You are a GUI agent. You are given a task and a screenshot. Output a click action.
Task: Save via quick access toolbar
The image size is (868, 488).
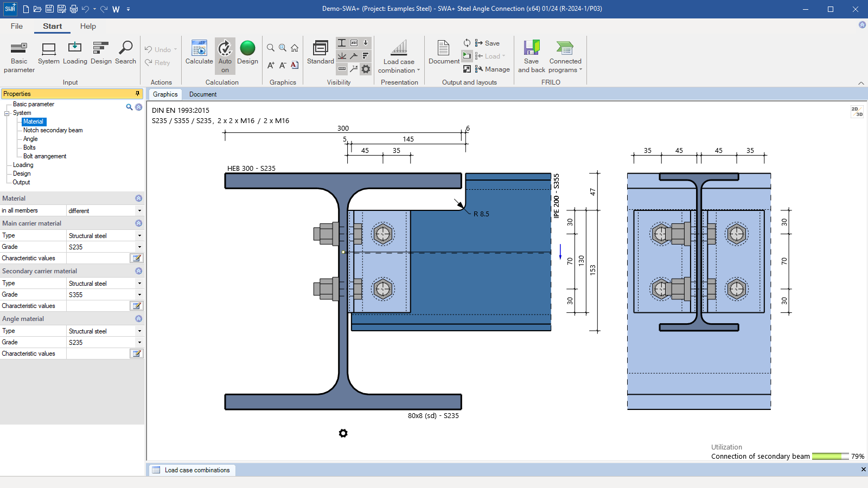point(49,9)
